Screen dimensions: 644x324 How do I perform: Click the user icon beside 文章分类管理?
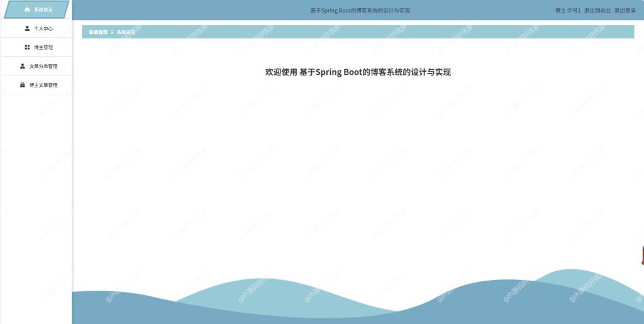coord(23,66)
